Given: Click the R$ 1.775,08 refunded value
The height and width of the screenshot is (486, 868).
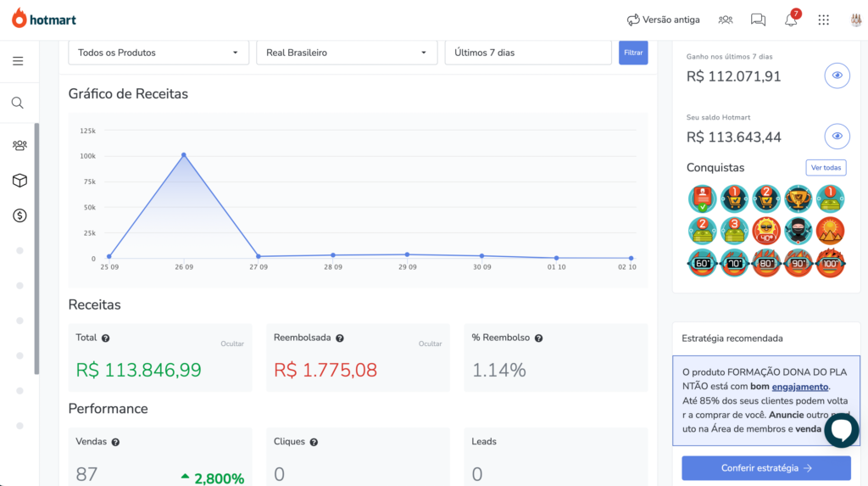Looking at the screenshot, I should (x=325, y=370).
